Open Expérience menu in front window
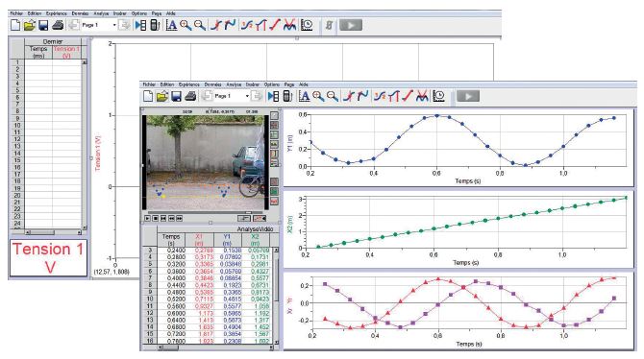The height and width of the screenshot is (359, 644). tap(189, 84)
